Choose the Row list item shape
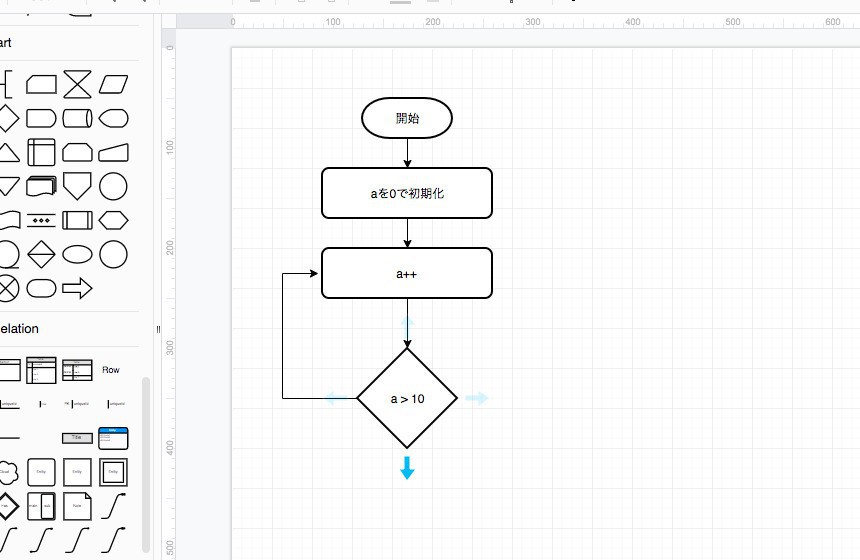Viewport: 860px width, 560px height. [111, 370]
